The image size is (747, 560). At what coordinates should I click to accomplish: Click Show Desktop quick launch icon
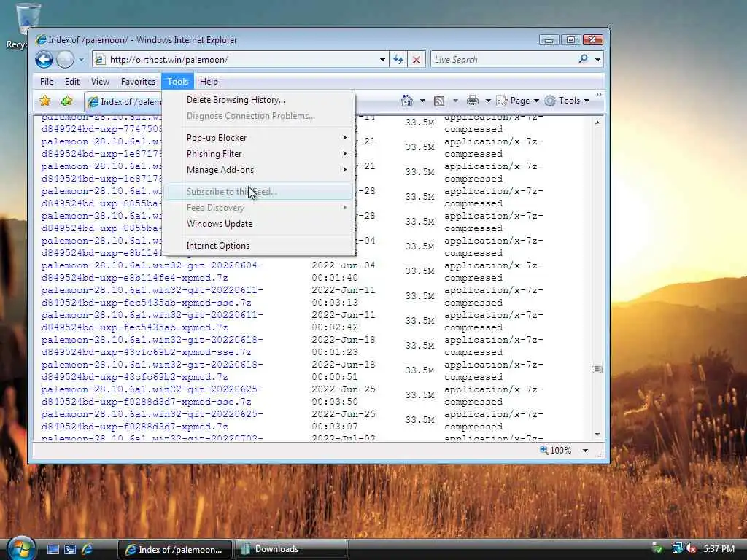53,550
